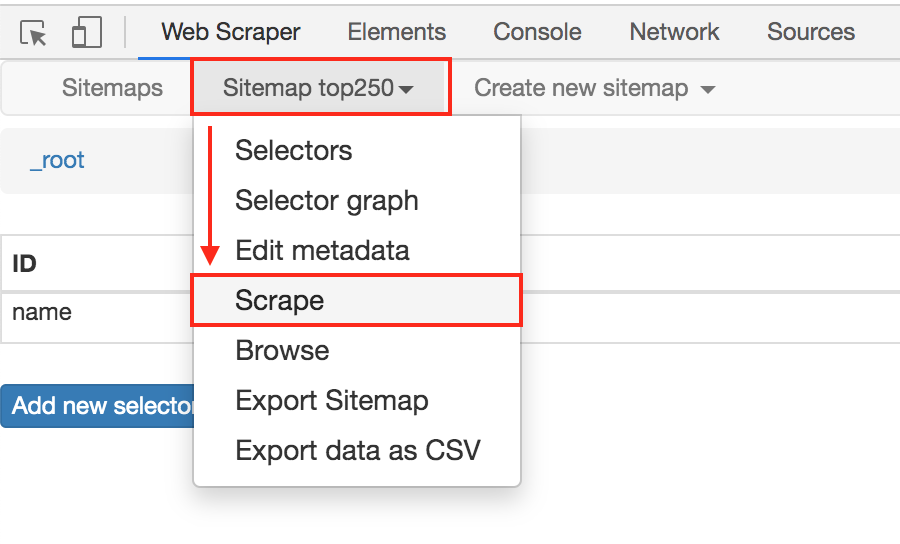Open the Sources tab
This screenshot has width=900, height=544.
pos(810,32)
